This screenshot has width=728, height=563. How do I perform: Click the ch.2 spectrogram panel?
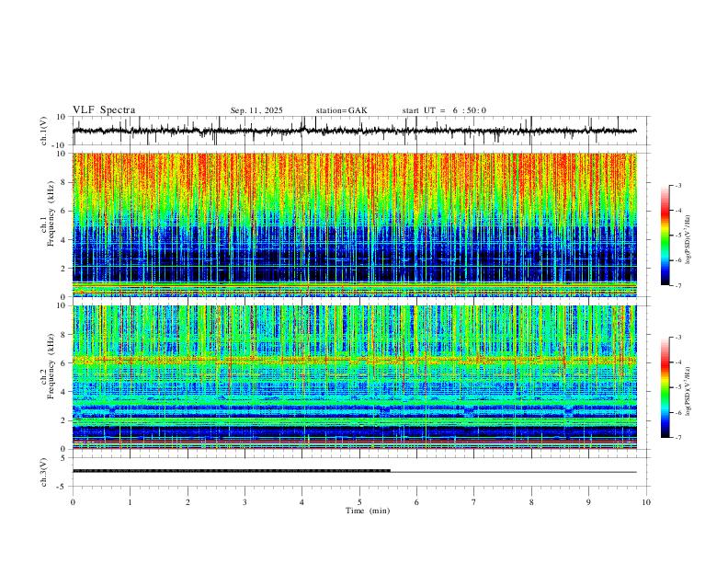pos(354,377)
